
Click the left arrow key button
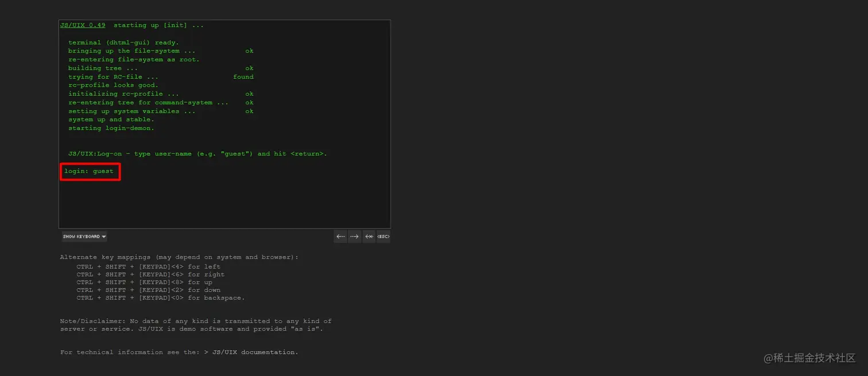click(340, 237)
